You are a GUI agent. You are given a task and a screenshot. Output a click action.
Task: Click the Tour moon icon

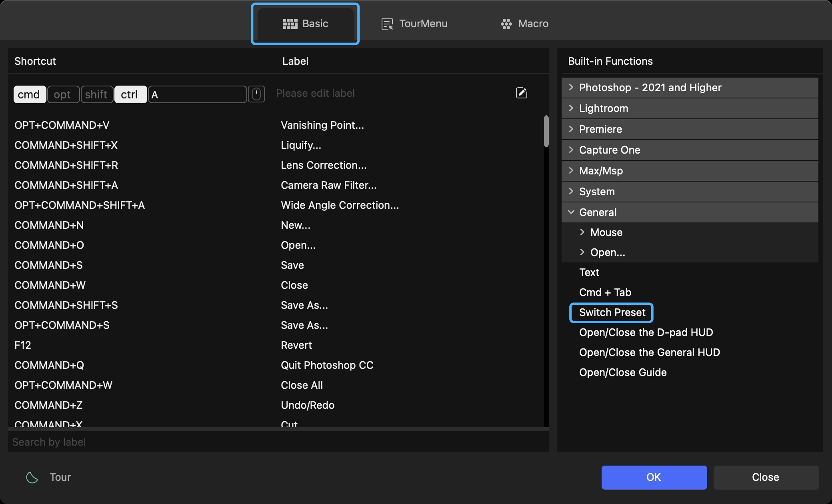pyautogui.click(x=32, y=477)
